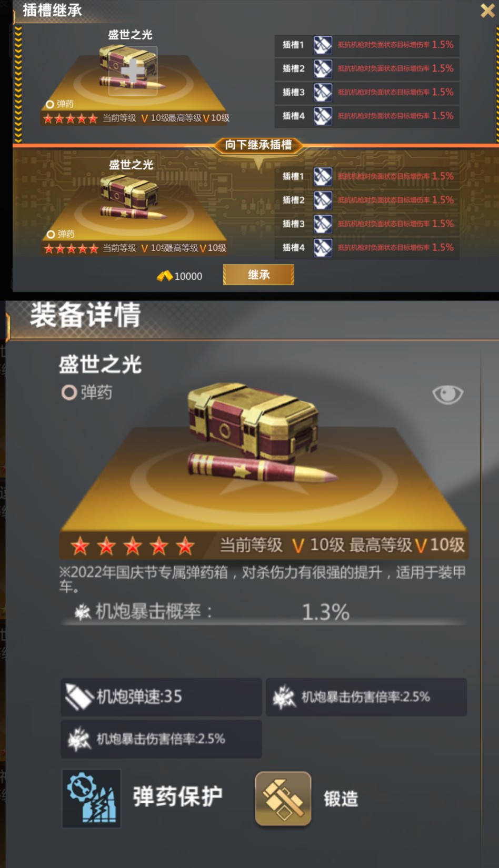Select the upper panel 插槽2 row

(x=367, y=68)
